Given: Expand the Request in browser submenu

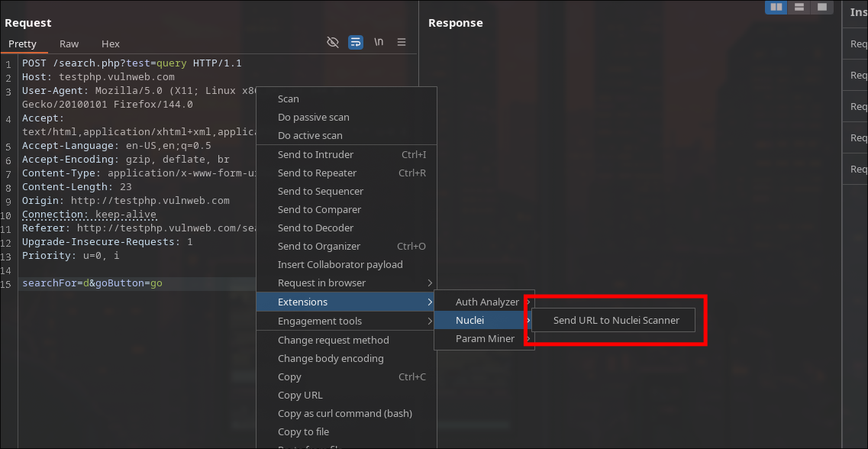Looking at the screenshot, I should (321, 283).
